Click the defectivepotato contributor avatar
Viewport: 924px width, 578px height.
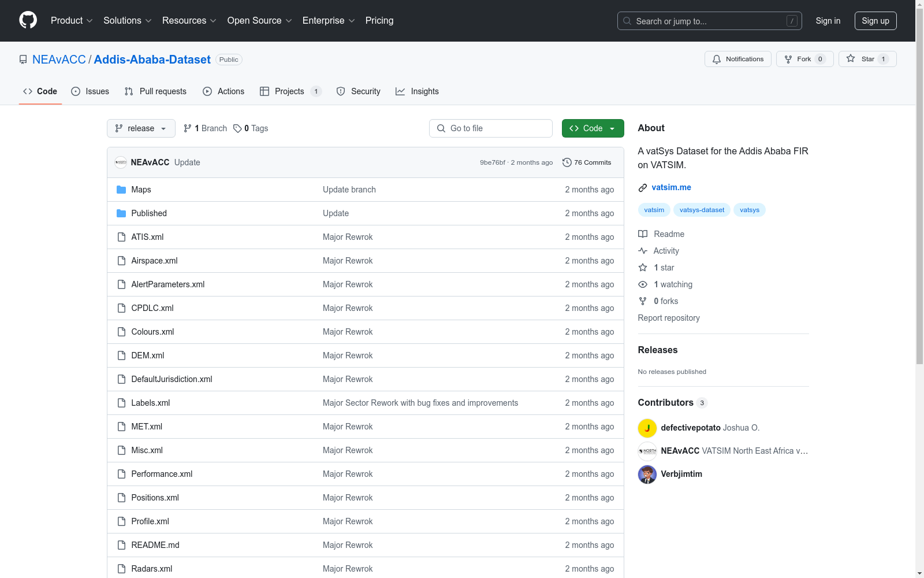click(647, 428)
